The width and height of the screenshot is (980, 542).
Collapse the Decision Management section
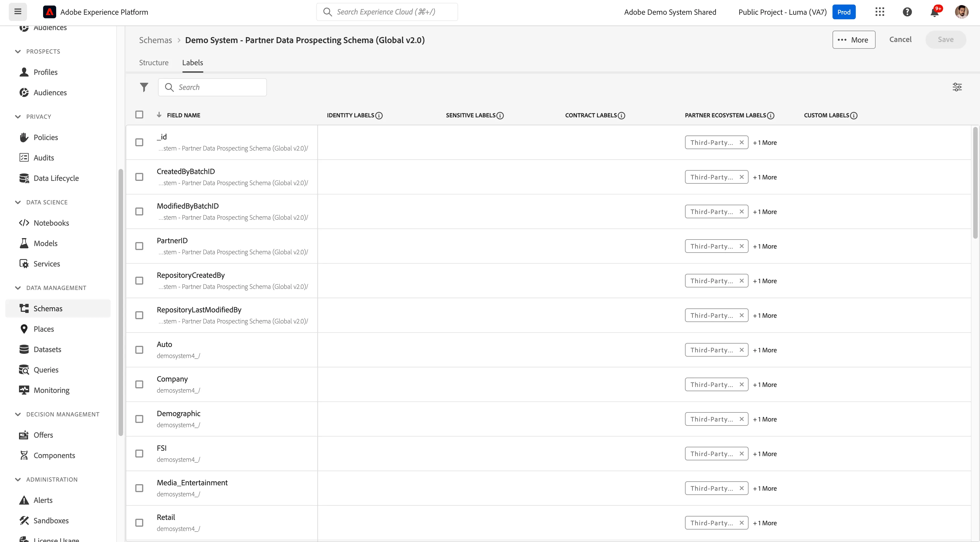point(18,414)
